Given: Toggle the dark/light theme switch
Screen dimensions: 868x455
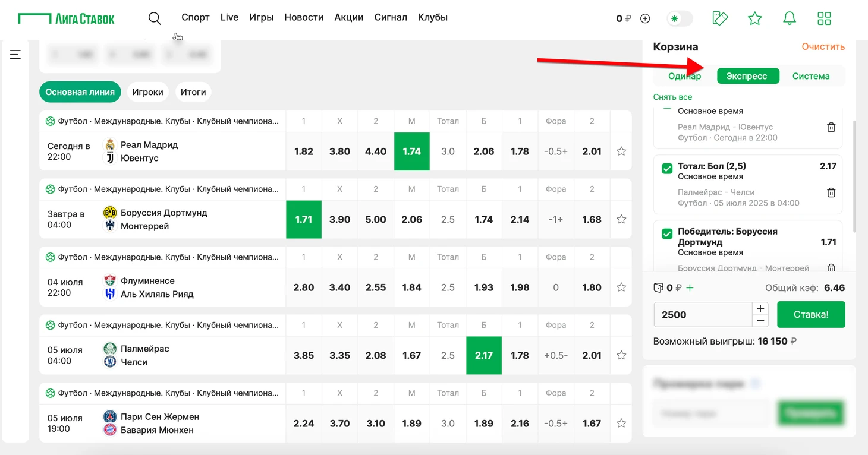Looking at the screenshot, I should [680, 18].
